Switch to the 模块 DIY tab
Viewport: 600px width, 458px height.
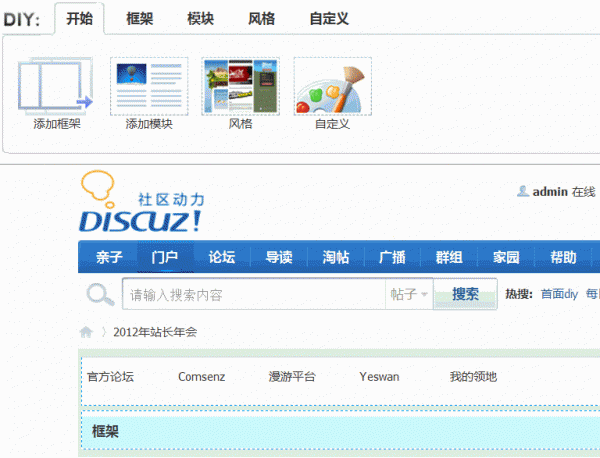[201, 19]
